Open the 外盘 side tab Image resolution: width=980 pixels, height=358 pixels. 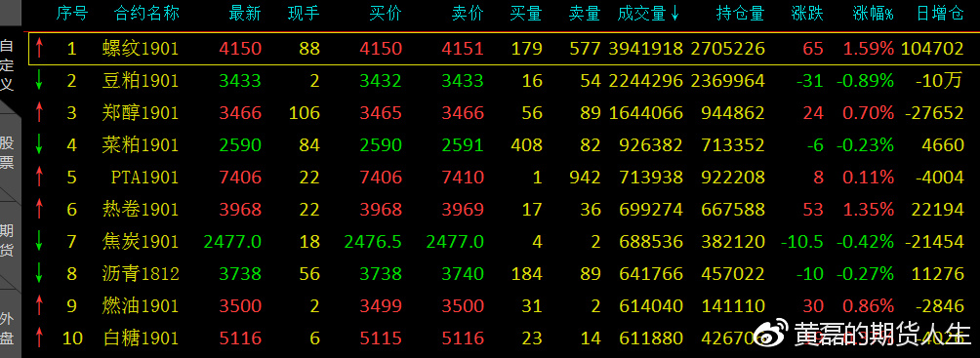point(8,327)
